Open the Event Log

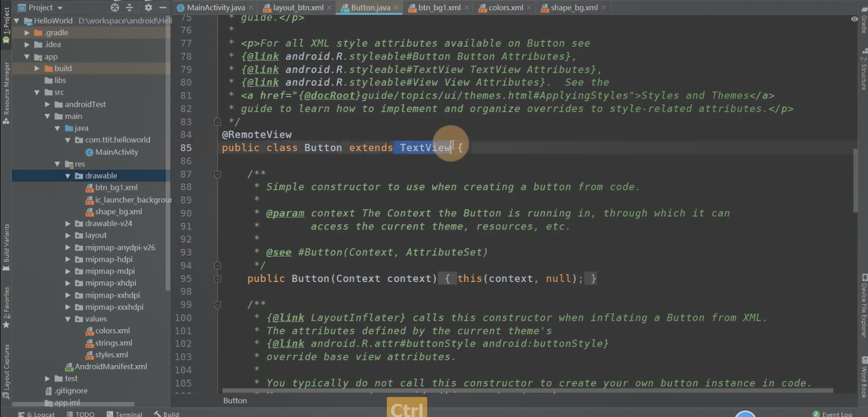point(832,414)
